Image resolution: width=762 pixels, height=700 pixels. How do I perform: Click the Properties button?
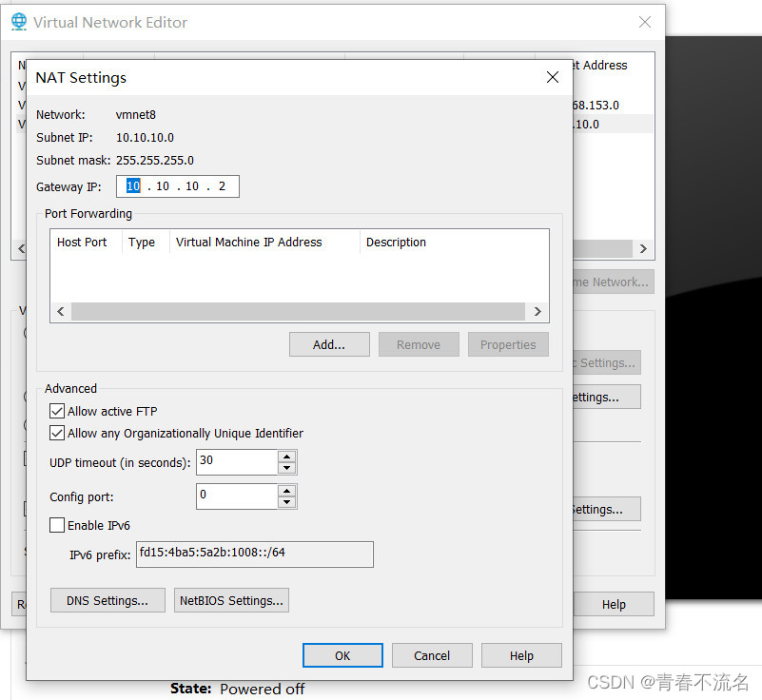pyautogui.click(x=508, y=344)
